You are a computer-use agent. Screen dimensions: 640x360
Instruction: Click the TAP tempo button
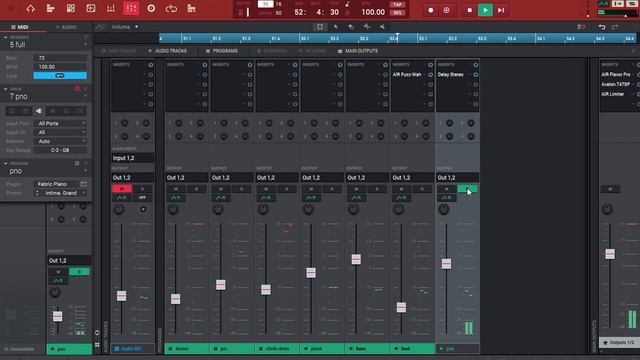point(397,5)
